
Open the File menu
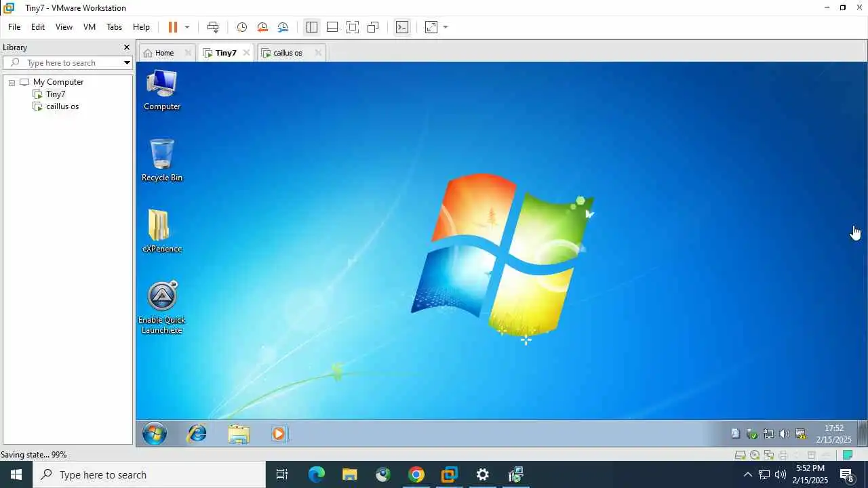click(x=14, y=27)
